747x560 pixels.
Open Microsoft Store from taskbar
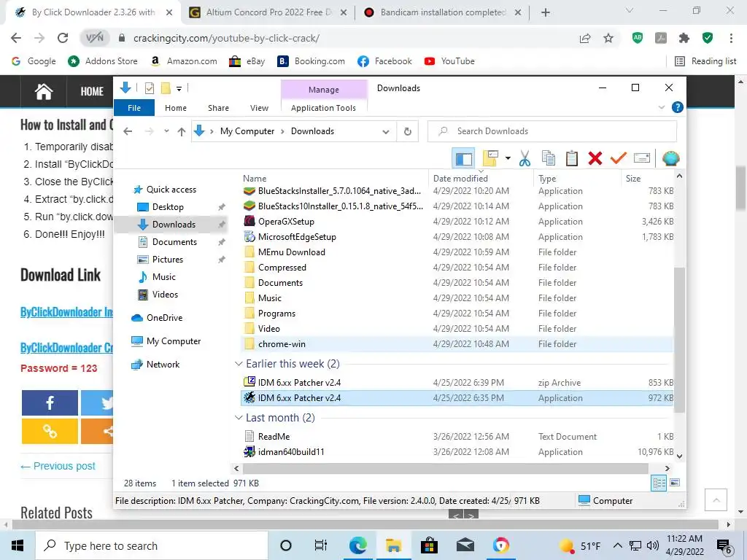(429, 545)
